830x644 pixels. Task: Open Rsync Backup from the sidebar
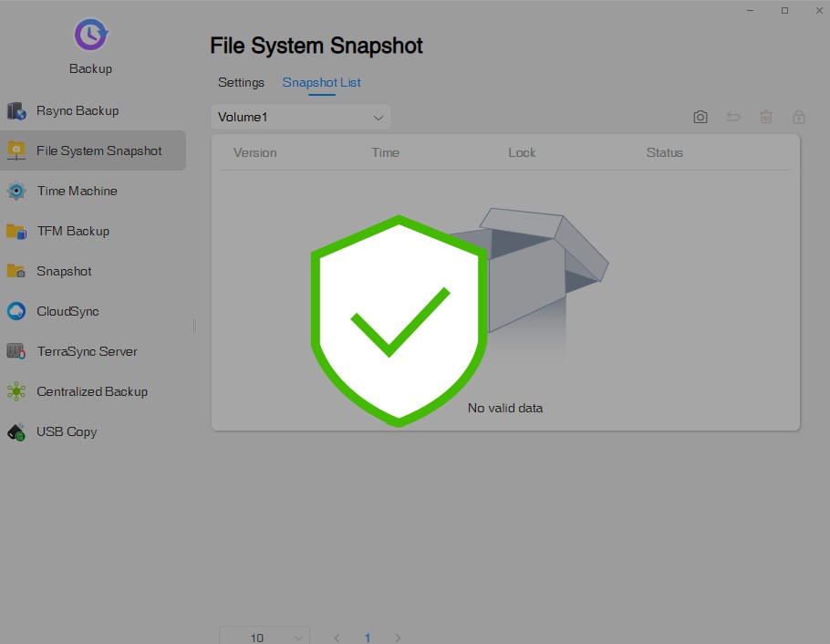pyautogui.click(x=78, y=110)
